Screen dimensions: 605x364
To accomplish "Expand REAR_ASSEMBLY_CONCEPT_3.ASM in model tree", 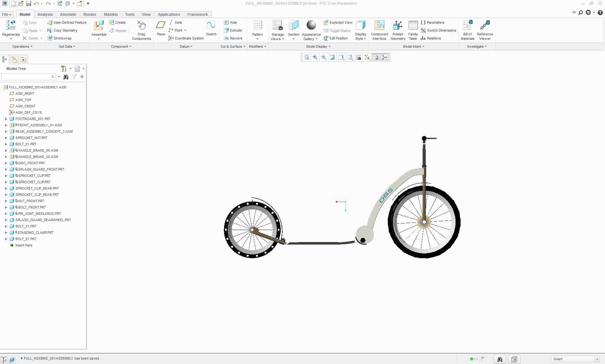I will pyautogui.click(x=6, y=131).
